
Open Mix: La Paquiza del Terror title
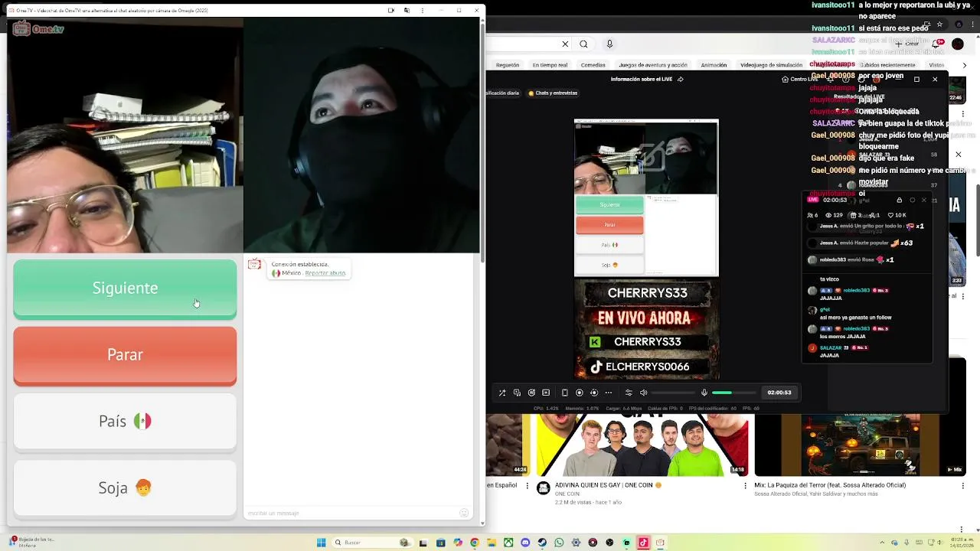pos(830,485)
